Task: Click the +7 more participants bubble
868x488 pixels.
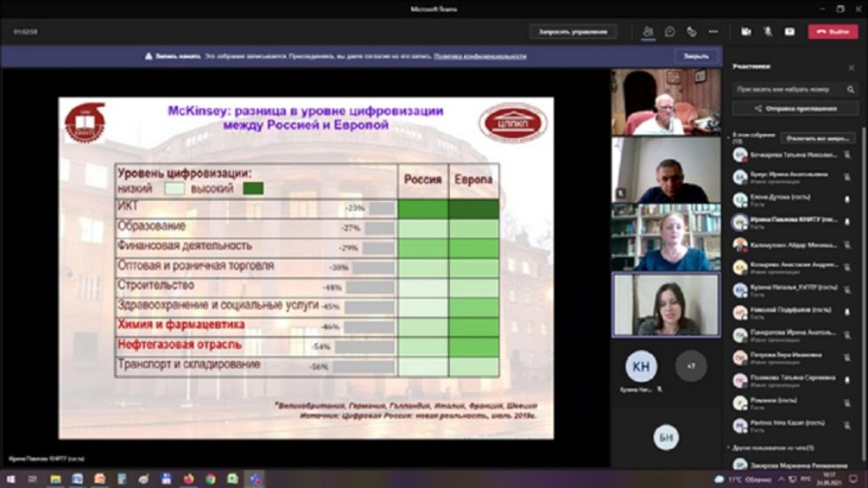Action: coord(691,366)
